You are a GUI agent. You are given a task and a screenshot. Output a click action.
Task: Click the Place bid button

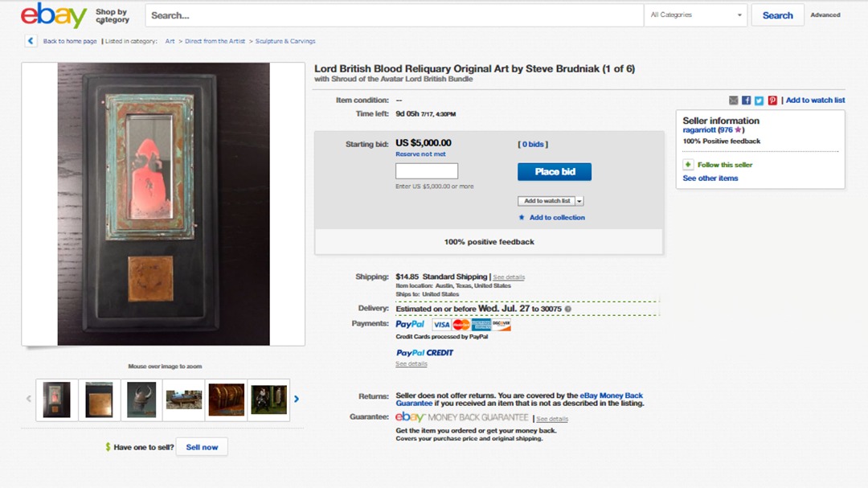[x=555, y=172]
